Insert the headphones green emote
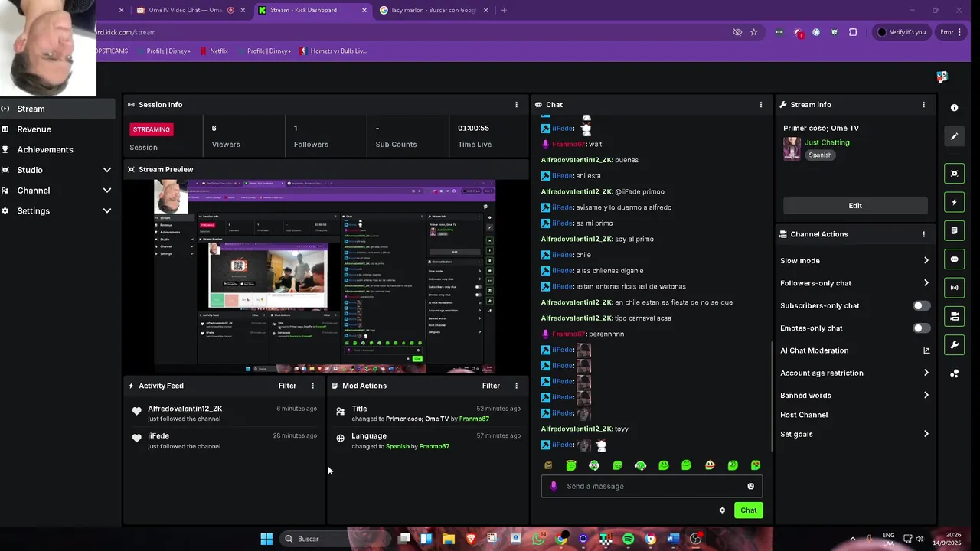 [x=640, y=465]
